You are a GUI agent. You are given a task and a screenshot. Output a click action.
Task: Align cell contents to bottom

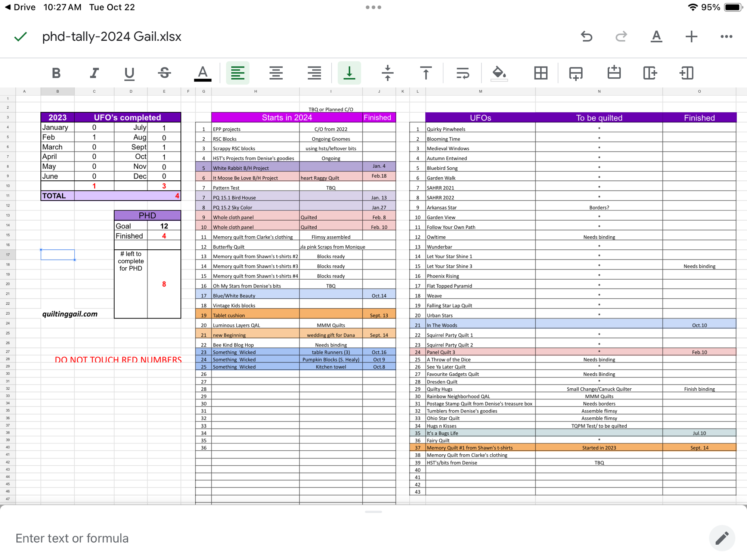click(349, 73)
